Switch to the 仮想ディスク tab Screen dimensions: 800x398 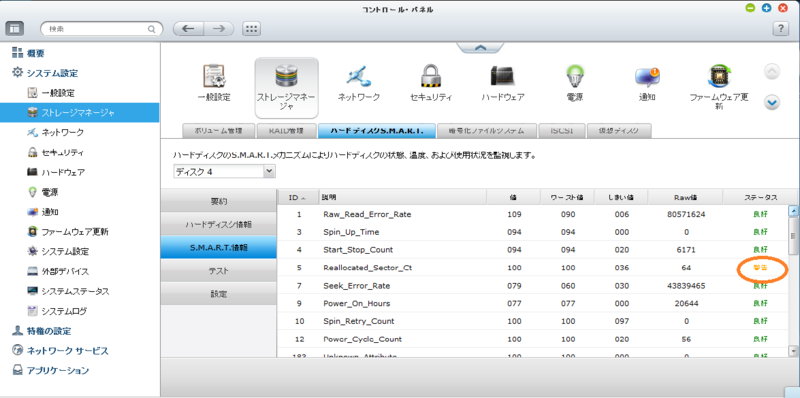click(619, 131)
